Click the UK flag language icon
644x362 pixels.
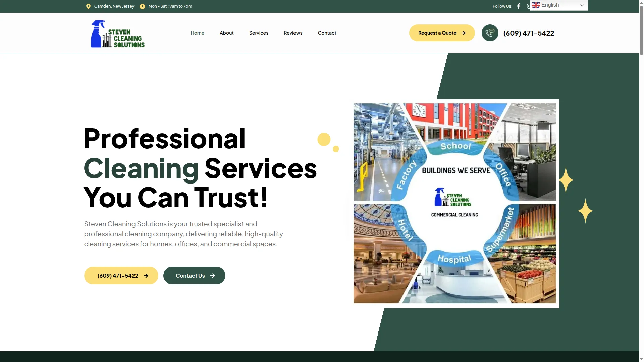pos(536,5)
